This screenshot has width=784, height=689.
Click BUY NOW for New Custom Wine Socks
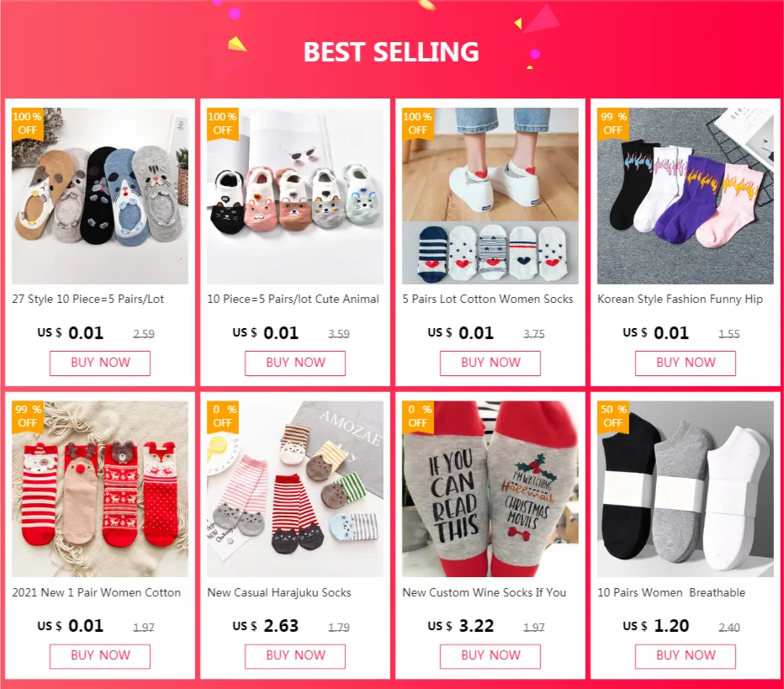[x=490, y=656]
